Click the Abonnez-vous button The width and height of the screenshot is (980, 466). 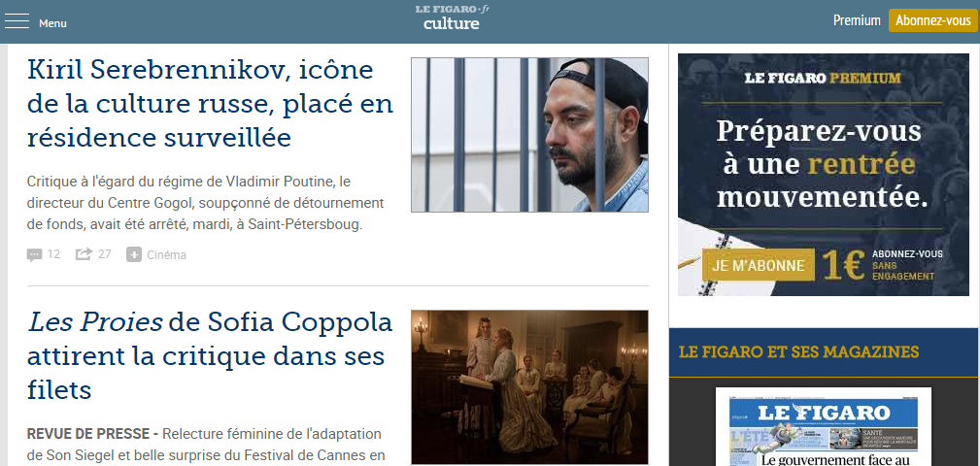tap(932, 20)
